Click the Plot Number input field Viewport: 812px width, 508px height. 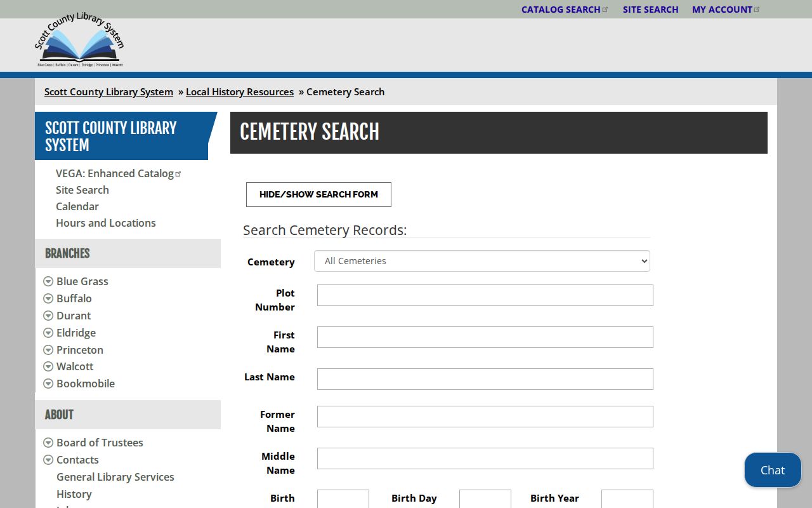(485, 295)
